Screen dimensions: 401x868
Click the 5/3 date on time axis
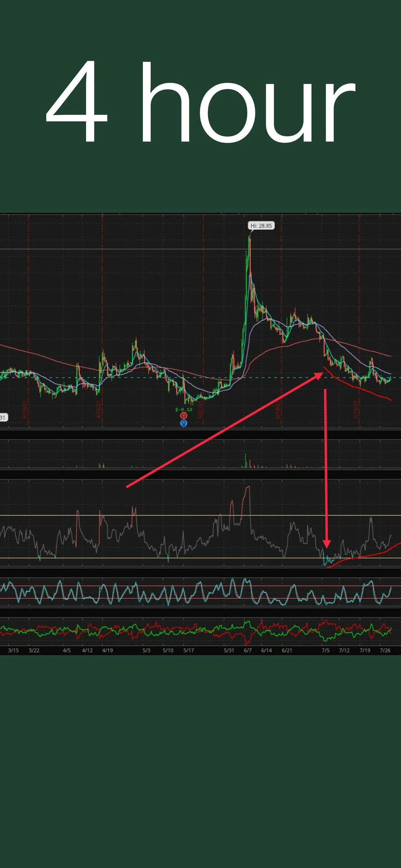point(147,650)
